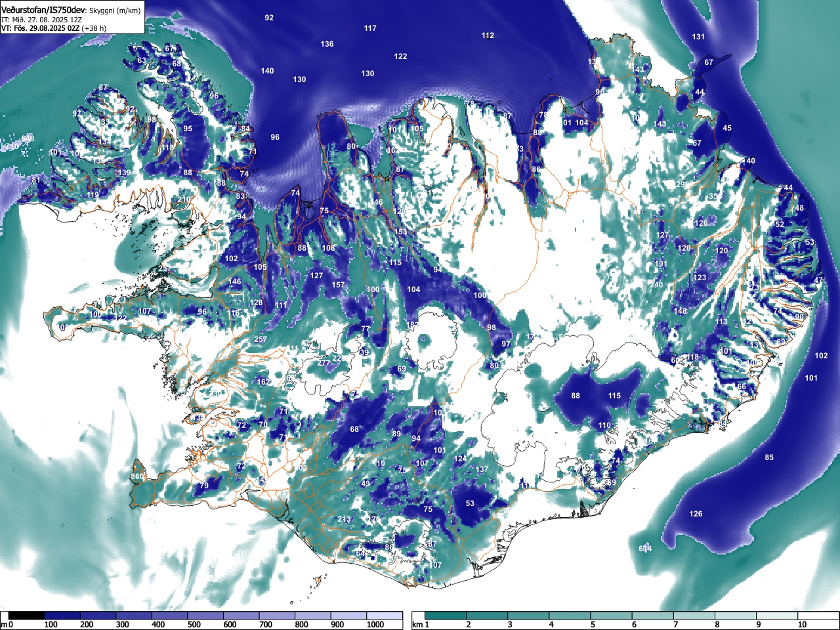Click the visibility value 614 off the southeast coast
Screen dimensions: 840x630
645,549
